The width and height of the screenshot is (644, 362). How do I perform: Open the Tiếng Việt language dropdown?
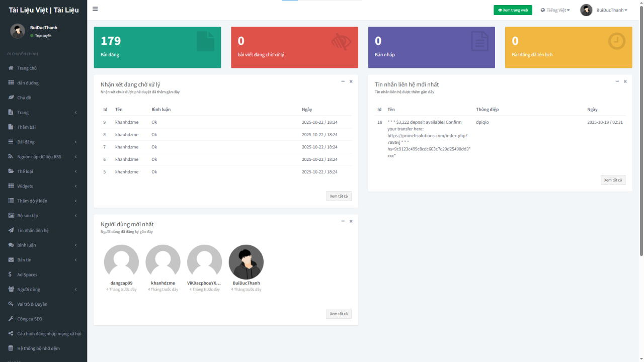[555, 10]
